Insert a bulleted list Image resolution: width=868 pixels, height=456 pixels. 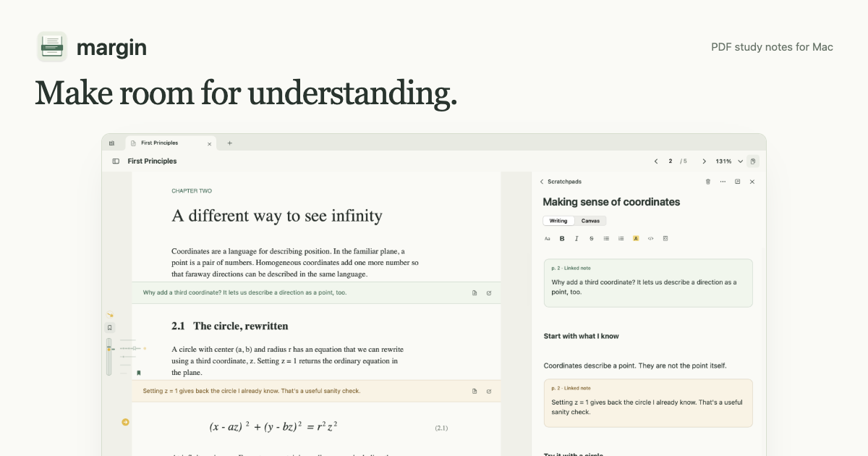click(606, 238)
